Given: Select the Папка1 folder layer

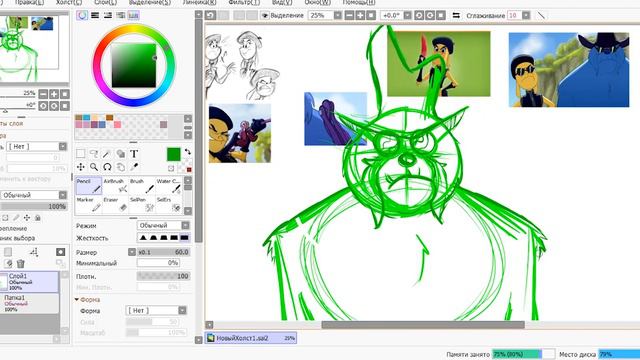Looking at the screenshot, I should tap(29, 303).
